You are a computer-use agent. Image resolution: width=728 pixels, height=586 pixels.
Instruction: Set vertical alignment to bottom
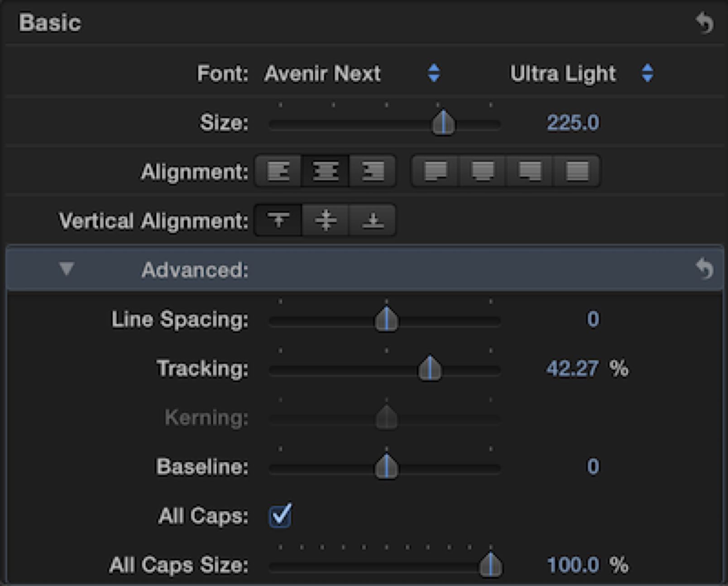coord(373,221)
